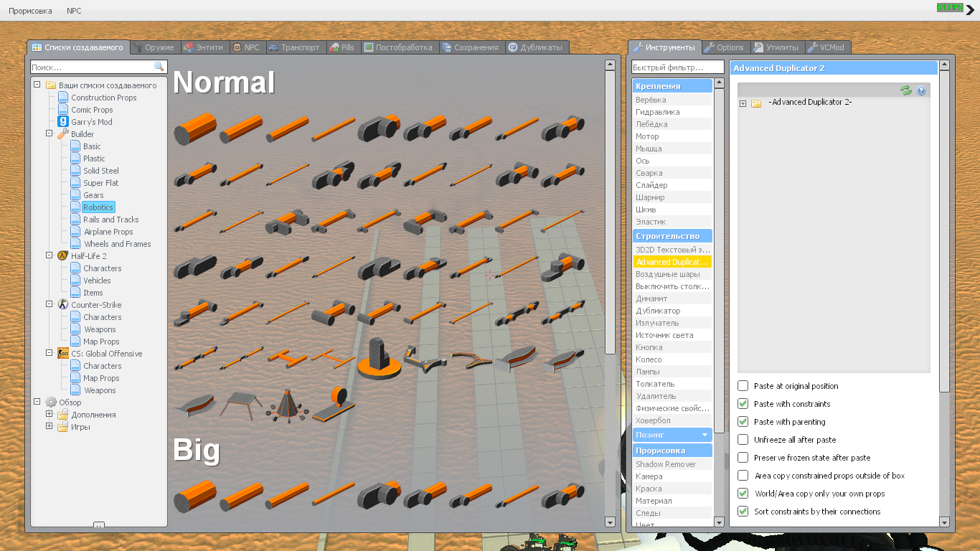980x551 pixels.
Task: Click the Игры folder icon
Action: [63, 427]
